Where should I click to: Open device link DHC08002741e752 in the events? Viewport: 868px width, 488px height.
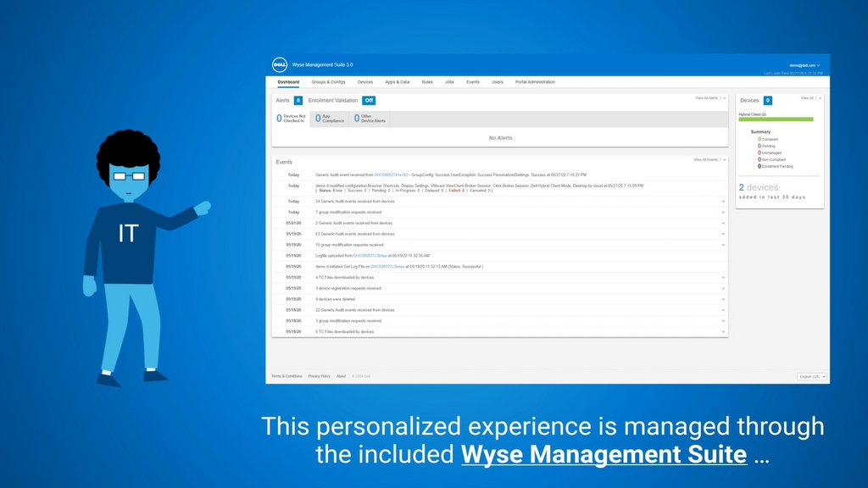[x=391, y=175]
